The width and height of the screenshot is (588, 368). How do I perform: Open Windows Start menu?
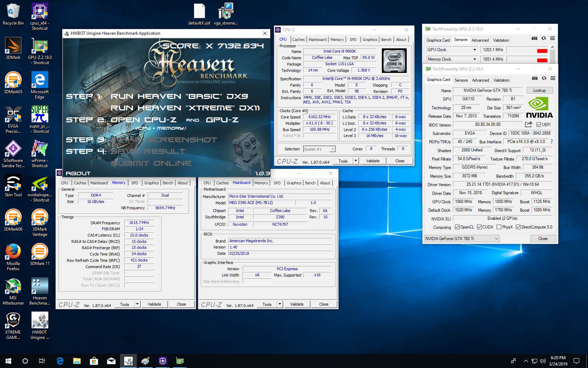pyautogui.click(x=8, y=361)
